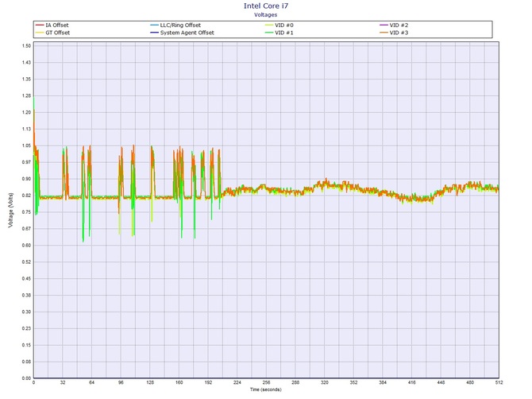
Task: Click the 1.50 y-axis value
Action: (x=26, y=46)
